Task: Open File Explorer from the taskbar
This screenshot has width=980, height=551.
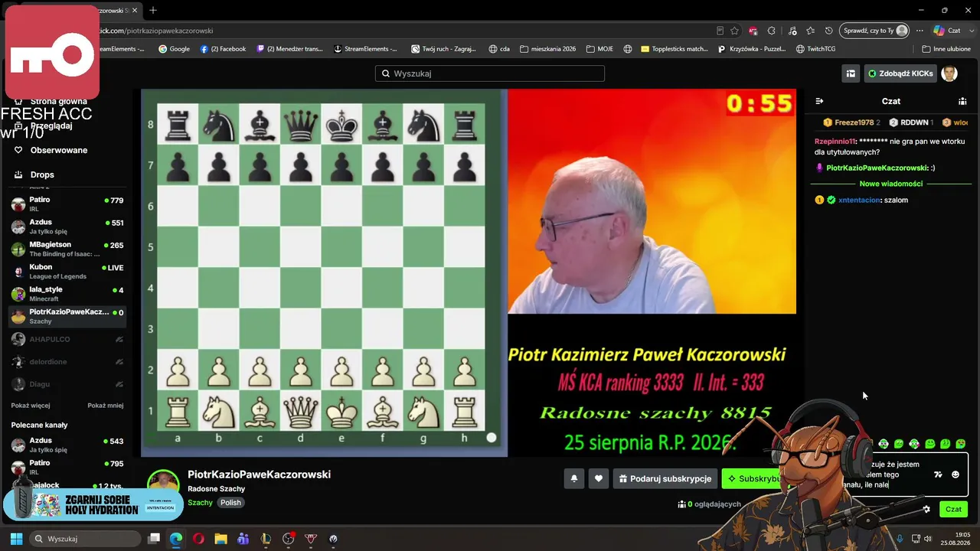Action: tap(220, 539)
